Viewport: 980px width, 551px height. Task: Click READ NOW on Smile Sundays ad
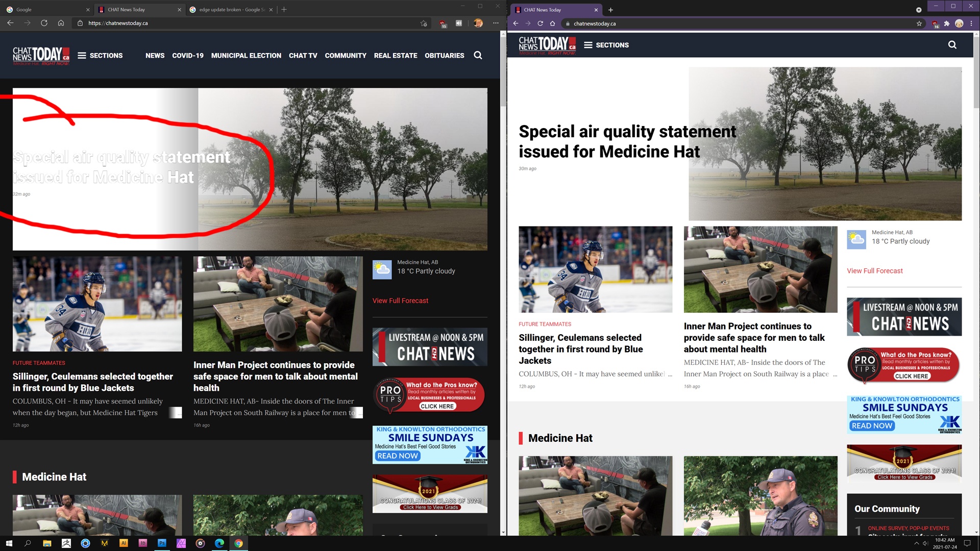(x=398, y=456)
